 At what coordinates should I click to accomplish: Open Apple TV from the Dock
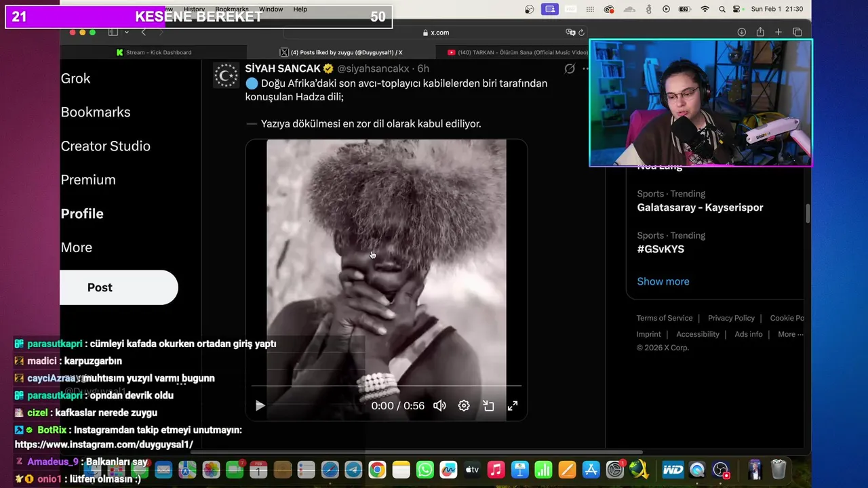click(473, 470)
